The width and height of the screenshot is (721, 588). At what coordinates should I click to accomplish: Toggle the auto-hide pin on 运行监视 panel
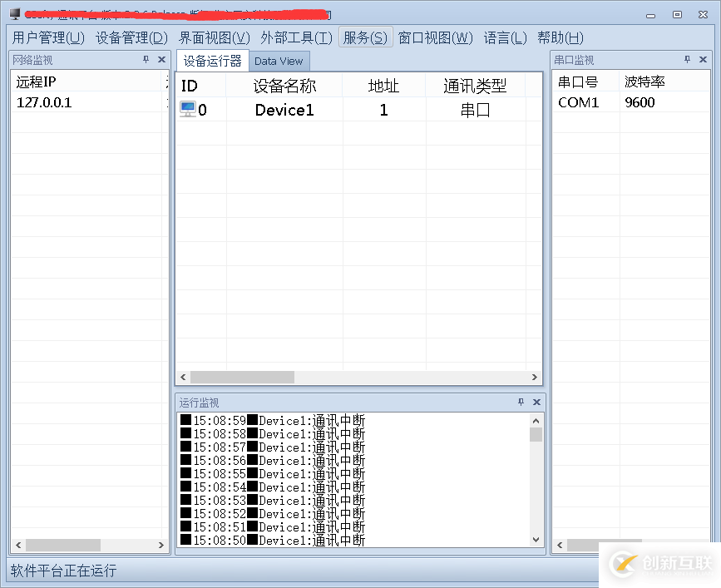[521, 402]
